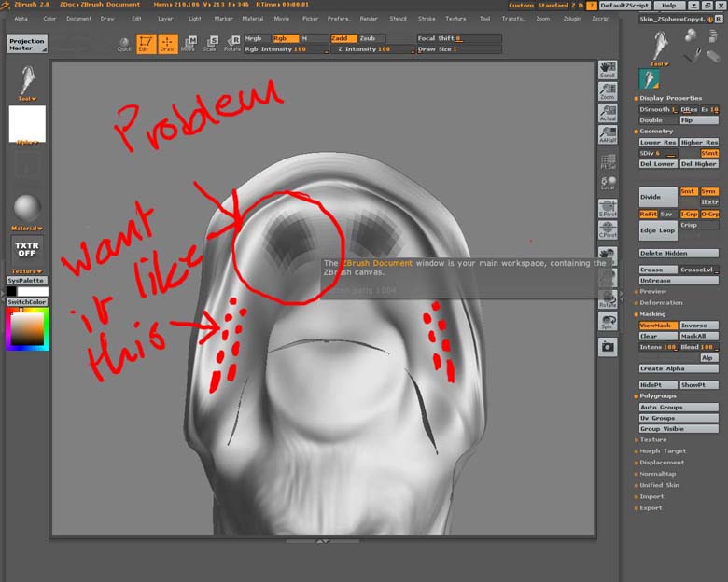Open the Material menu

(x=253, y=19)
